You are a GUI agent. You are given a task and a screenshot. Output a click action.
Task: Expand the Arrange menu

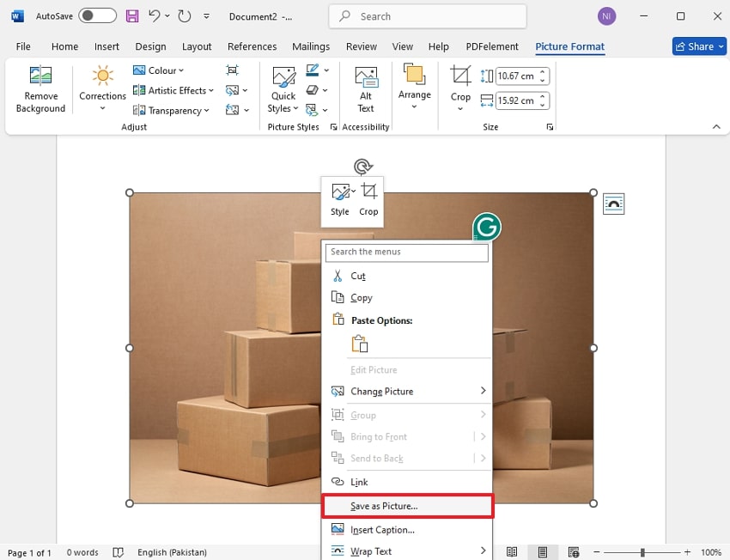point(414,87)
